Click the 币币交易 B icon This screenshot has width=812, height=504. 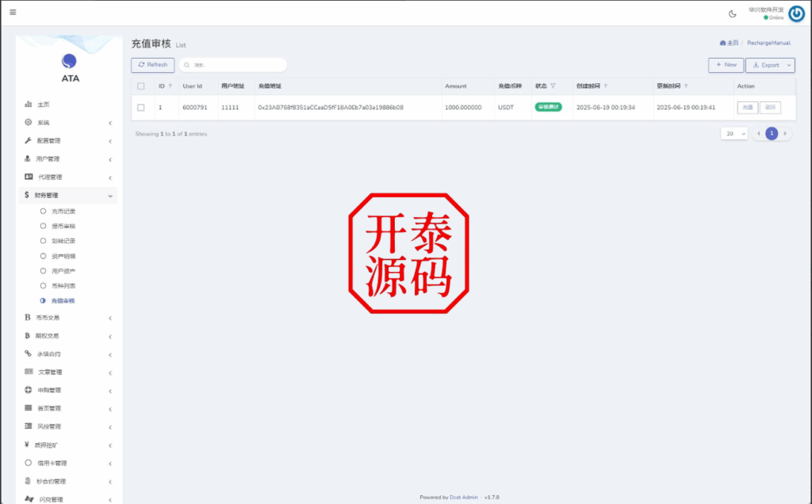tap(28, 317)
